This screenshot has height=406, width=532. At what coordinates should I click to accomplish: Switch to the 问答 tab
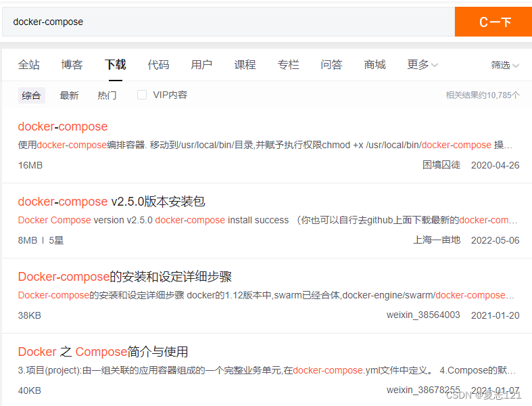click(331, 64)
